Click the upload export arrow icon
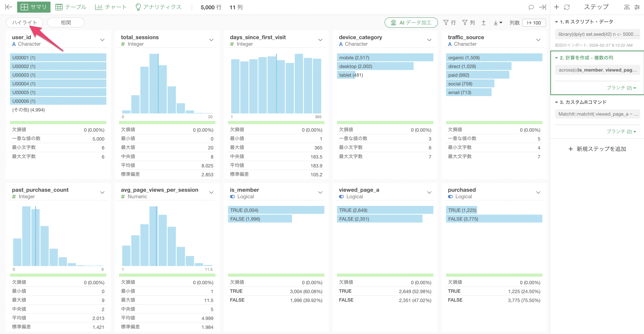The width and height of the screenshot is (644, 334). click(483, 23)
